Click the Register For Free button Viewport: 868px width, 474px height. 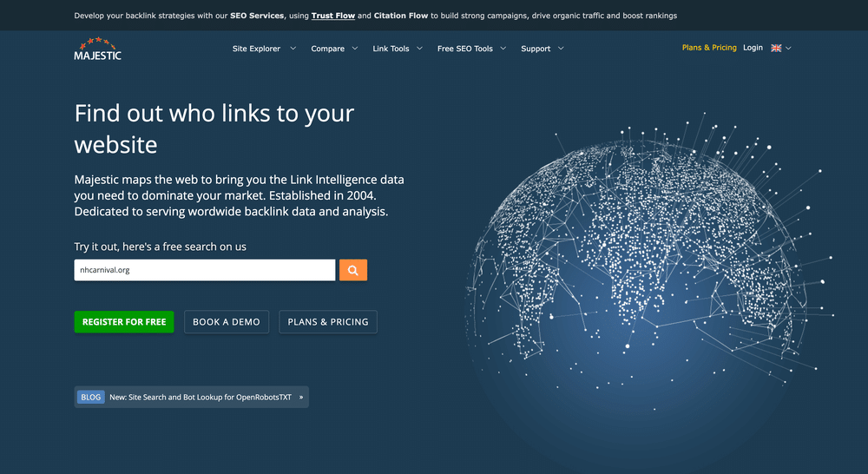[x=124, y=322]
